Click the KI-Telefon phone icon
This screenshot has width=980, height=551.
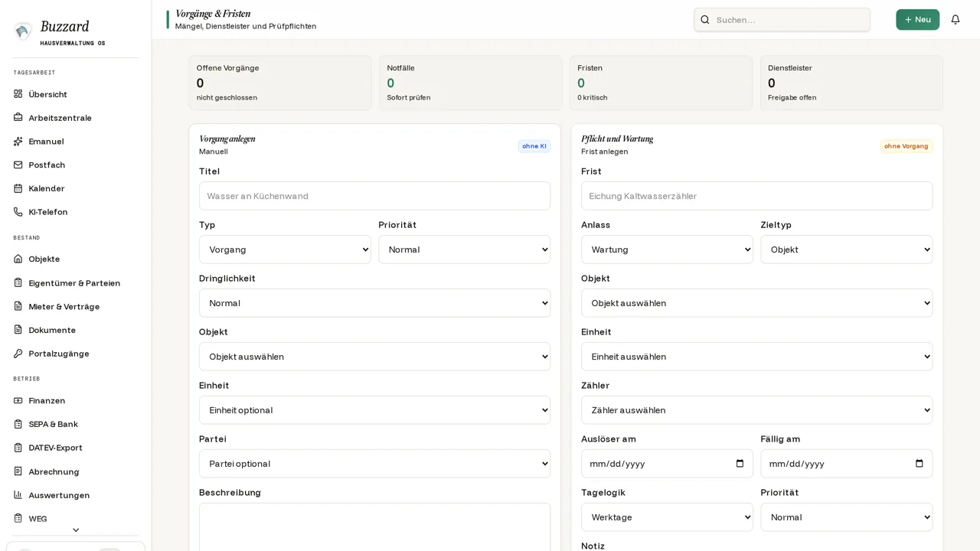tap(18, 212)
